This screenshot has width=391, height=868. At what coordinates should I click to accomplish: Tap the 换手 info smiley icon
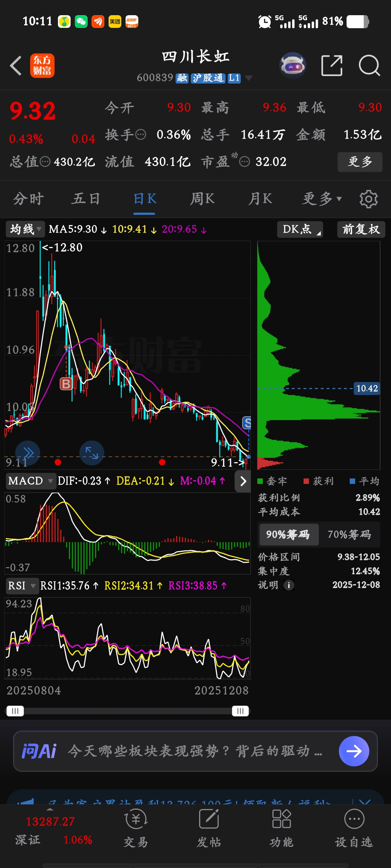(140, 135)
